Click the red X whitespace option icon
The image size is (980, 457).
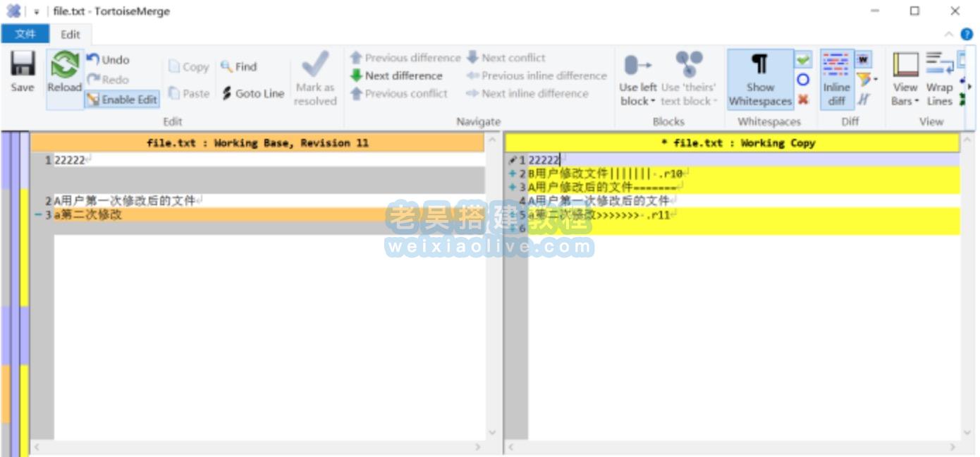point(803,100)
